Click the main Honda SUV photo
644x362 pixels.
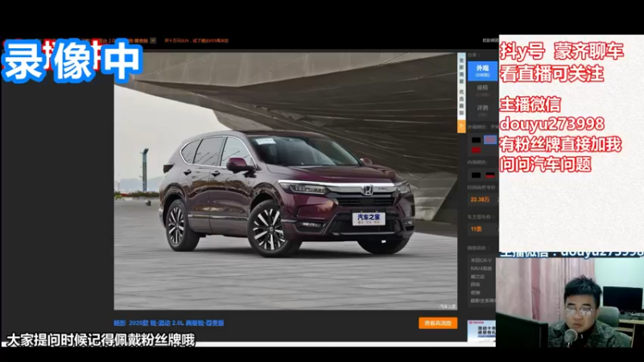286,181
